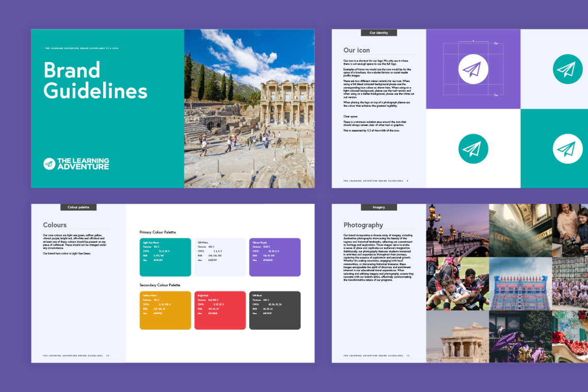Open the domed building interior photo
Image resolution: width=588 pixels, height=392 pixels.
click(x=520, y=231)
